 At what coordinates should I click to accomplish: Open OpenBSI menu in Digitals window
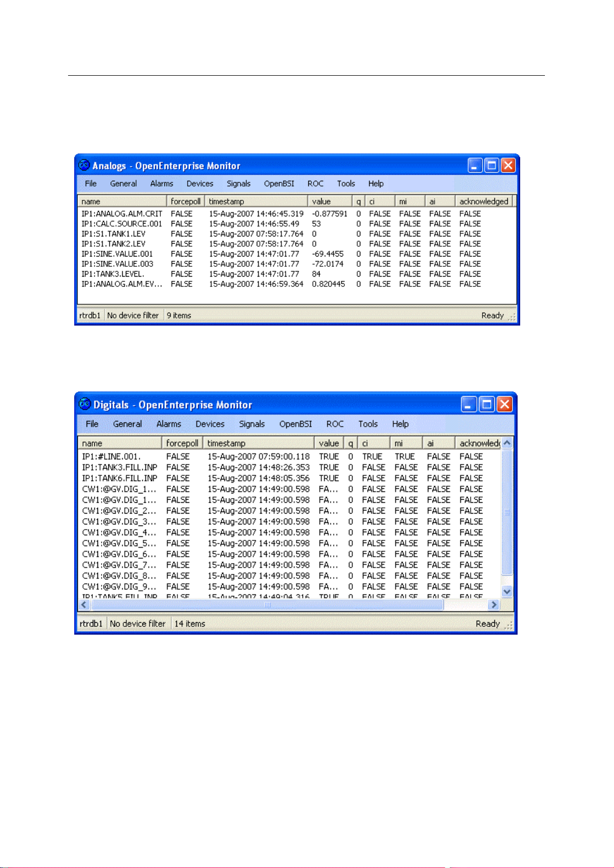pos(295,424)
